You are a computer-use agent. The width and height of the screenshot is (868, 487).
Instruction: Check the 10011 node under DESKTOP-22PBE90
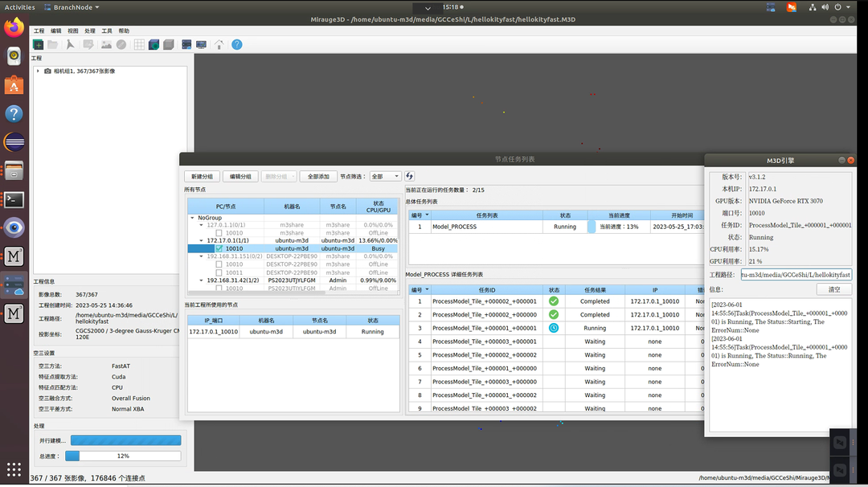[219, 272]
